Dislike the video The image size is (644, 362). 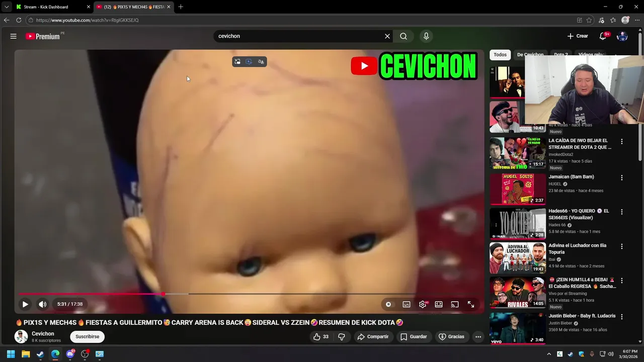[x=342, y=337]
